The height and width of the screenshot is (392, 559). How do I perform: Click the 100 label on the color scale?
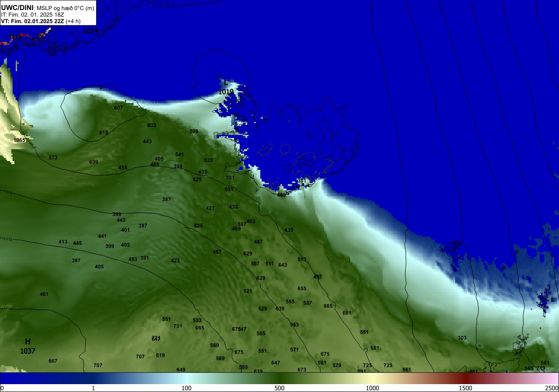click(x=186, y=388)
